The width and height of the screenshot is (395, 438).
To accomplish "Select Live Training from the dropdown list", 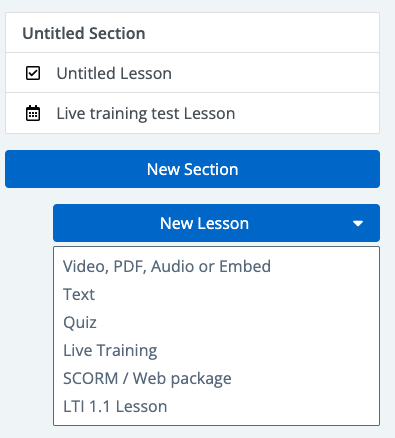I will tap(110, 350).
